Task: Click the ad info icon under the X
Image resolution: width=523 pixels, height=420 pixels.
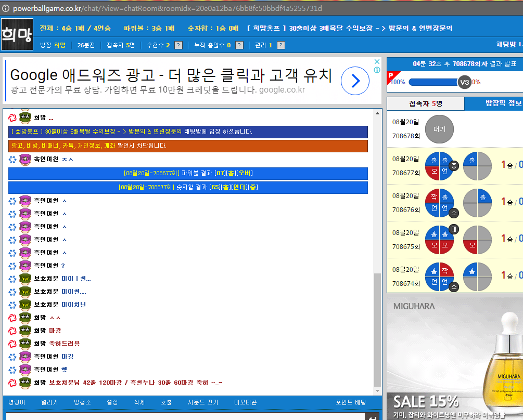Action: click(x=377, y=70)
